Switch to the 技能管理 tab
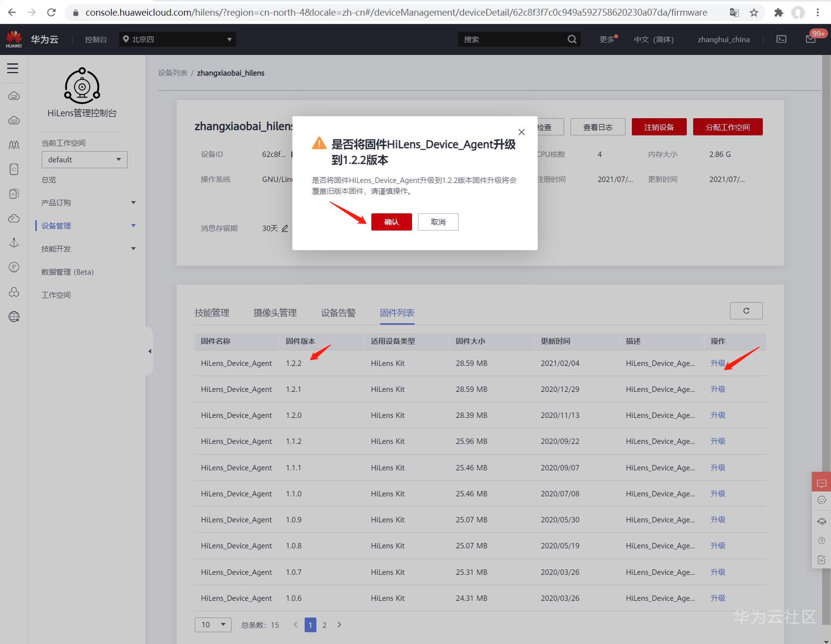 point(212,313)
